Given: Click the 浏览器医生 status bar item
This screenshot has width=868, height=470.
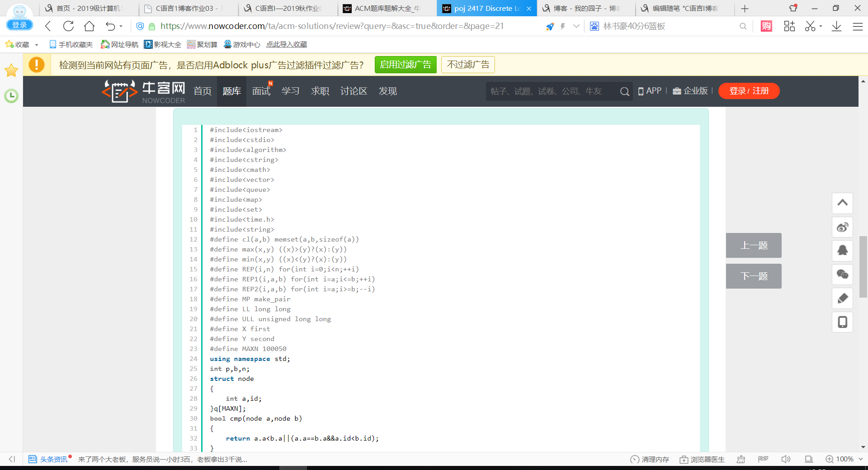Looking at the screenshot, I should [702, 459].
